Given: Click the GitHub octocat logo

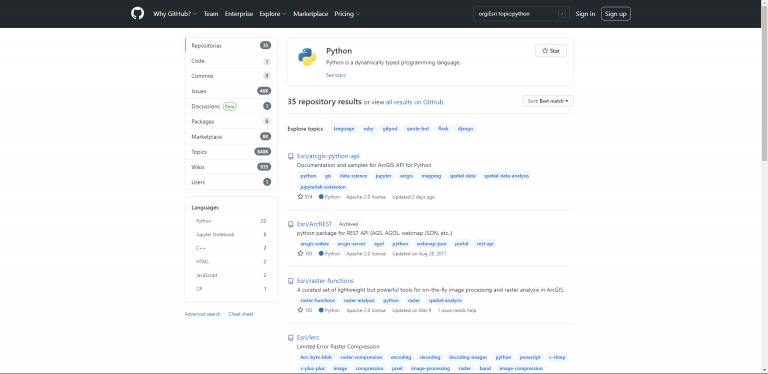Looking at the screenshot, I should [x=138, y=14].
